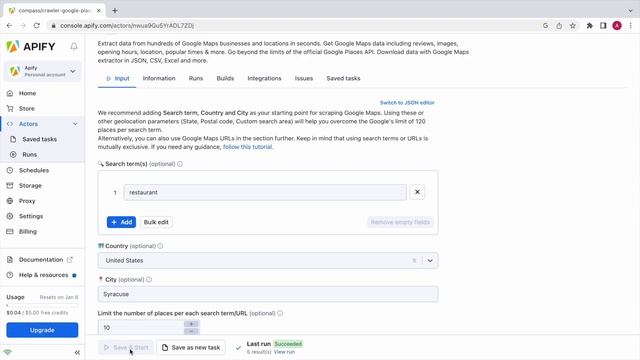The height and width of the screenshot is (360, 640).
Task: Click Remove empty fields button
Action: pos(400,222)
